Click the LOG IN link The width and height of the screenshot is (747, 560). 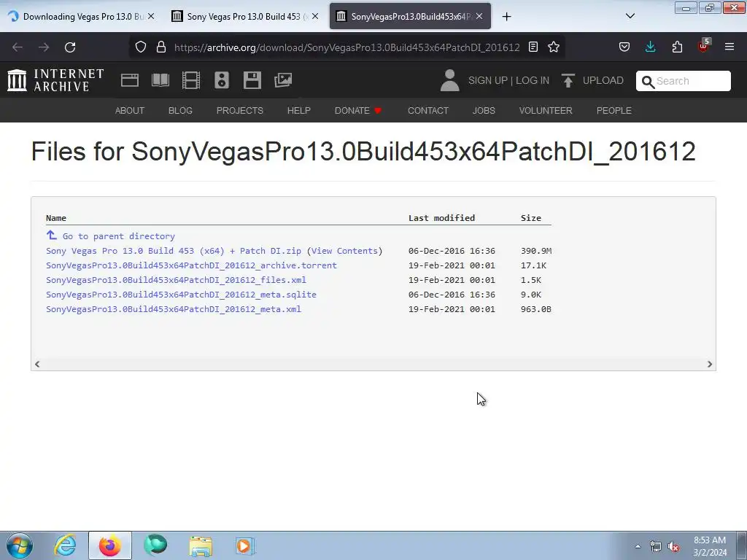[x=532, y=80]
